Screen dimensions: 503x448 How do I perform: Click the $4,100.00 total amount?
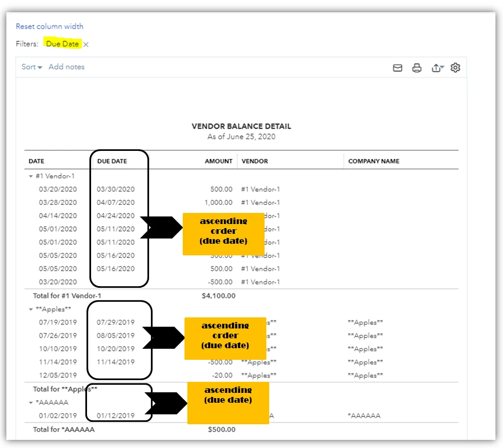click(219, 296)
